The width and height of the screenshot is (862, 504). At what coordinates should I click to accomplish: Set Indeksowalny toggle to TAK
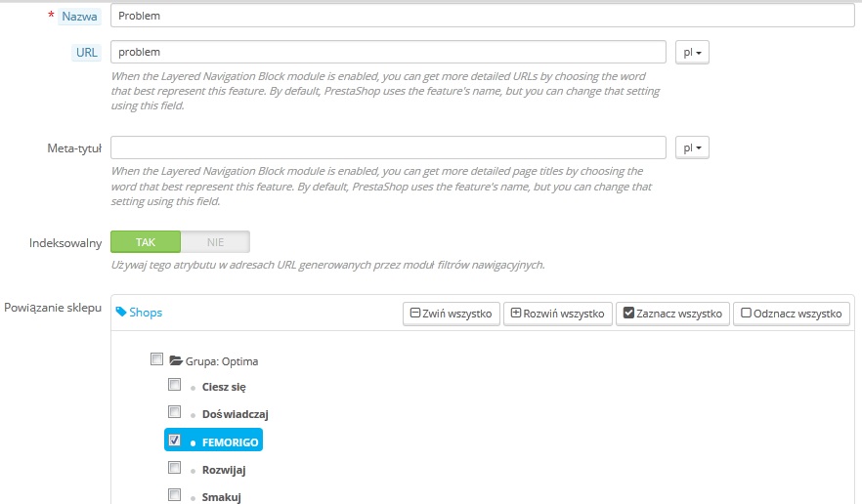146,241
